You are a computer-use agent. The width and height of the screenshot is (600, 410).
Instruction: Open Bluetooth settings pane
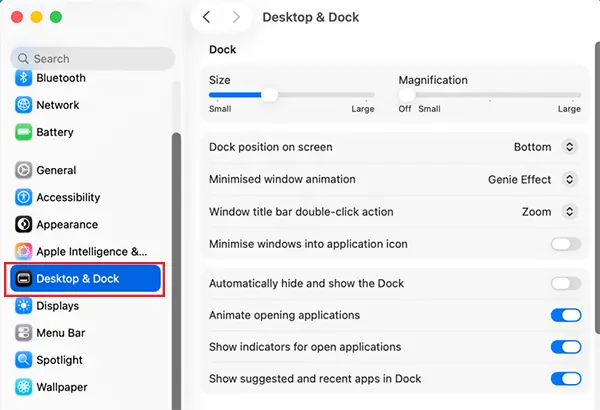pos(61,78)
